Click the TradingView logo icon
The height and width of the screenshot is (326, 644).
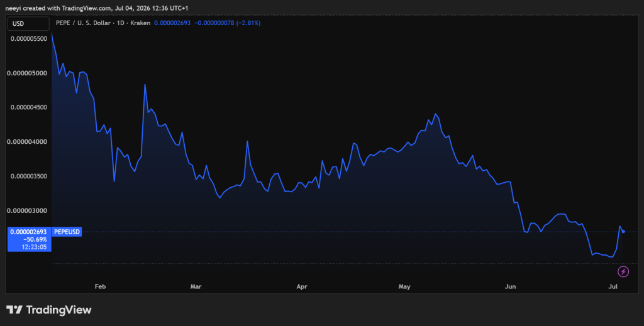14,310
